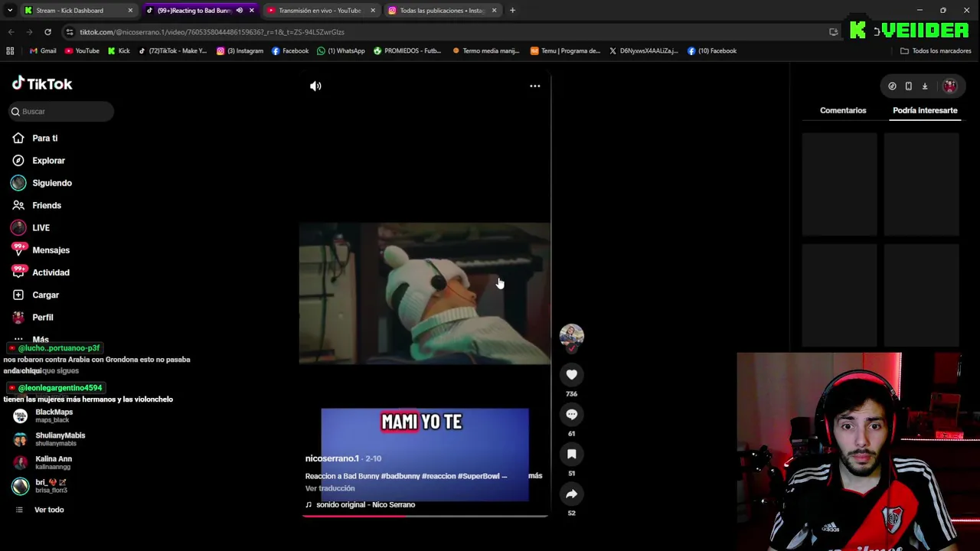Open YouTube bookmark
Image resolution: width=980 pixels, height=551 pixels.
click(x=82, y=51)
